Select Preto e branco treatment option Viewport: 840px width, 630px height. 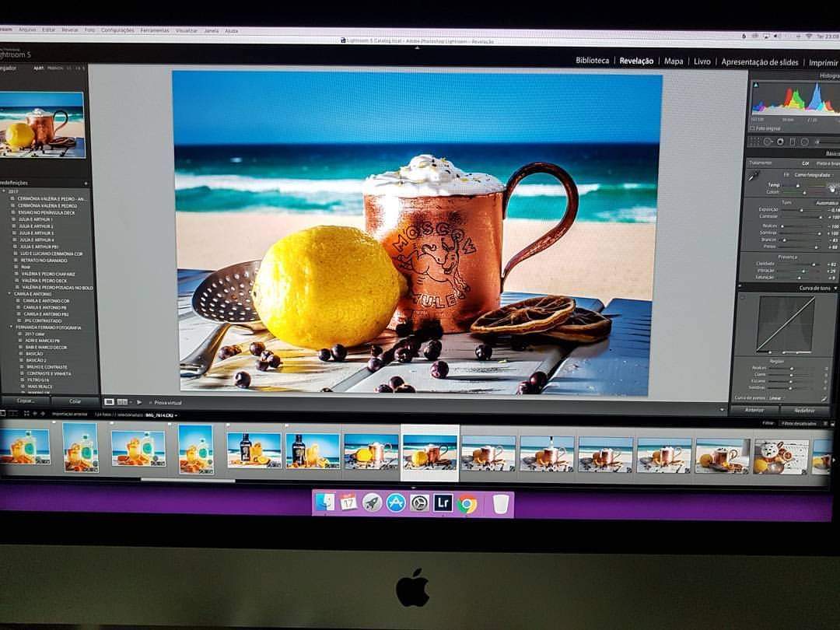pyautogui.click(x=828, y=163)
